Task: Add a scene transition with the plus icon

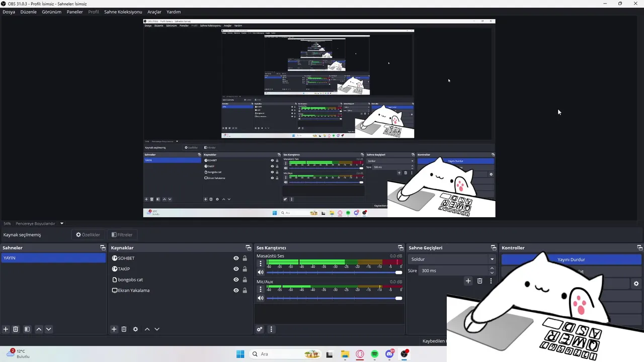Action: (x=468, y=281)
